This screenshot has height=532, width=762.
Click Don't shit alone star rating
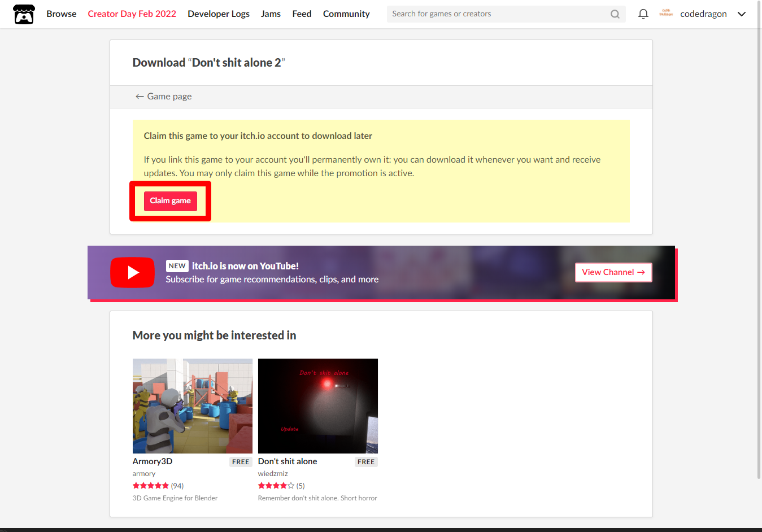[x=276, y=486]
